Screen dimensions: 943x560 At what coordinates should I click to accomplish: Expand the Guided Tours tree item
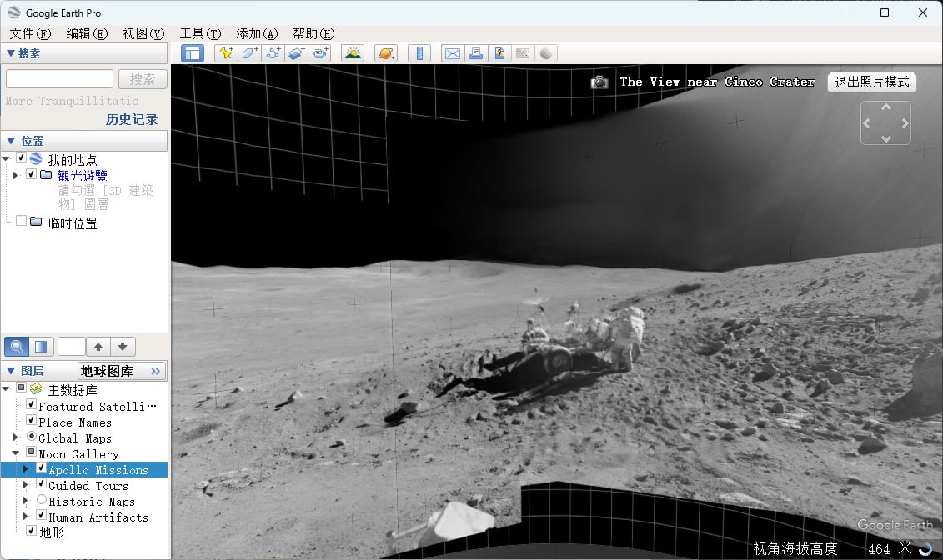pyautogui.click(x=25, y=485)
